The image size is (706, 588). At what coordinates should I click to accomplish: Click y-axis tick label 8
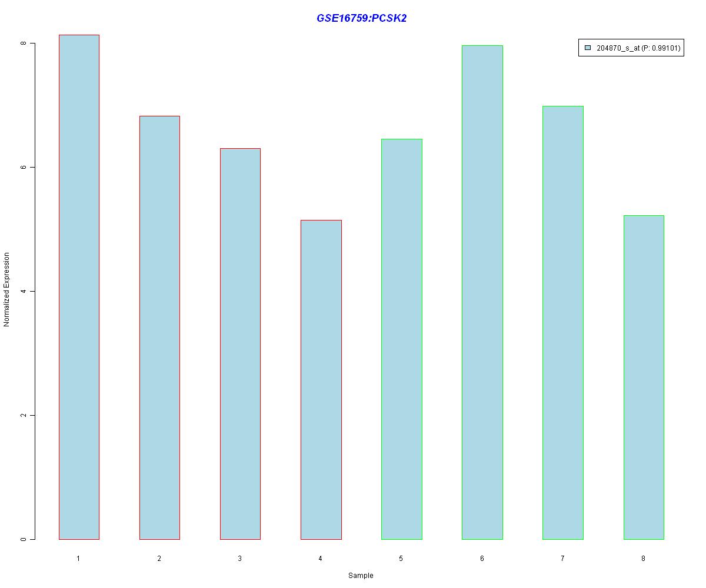pyautogui.click(x=24, y=44)
